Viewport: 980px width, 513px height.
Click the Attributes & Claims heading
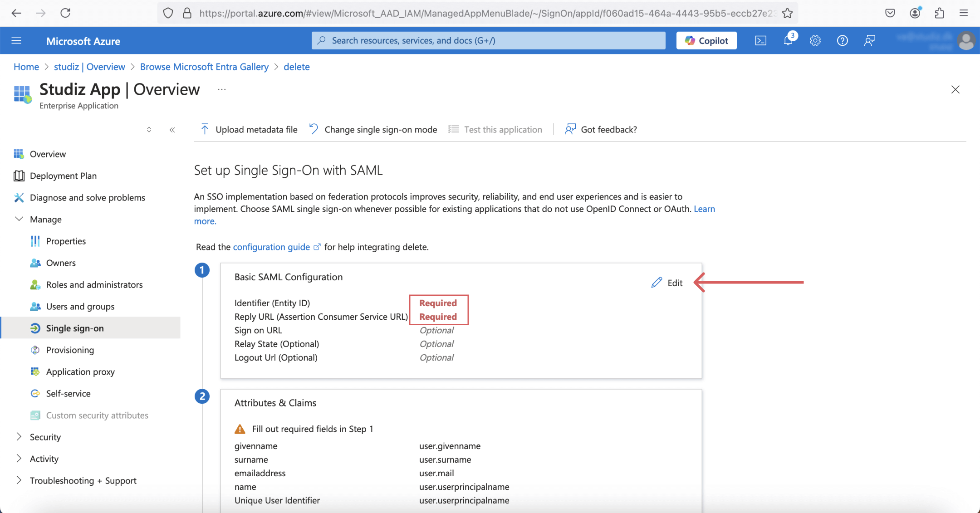(x=275, y=403)
